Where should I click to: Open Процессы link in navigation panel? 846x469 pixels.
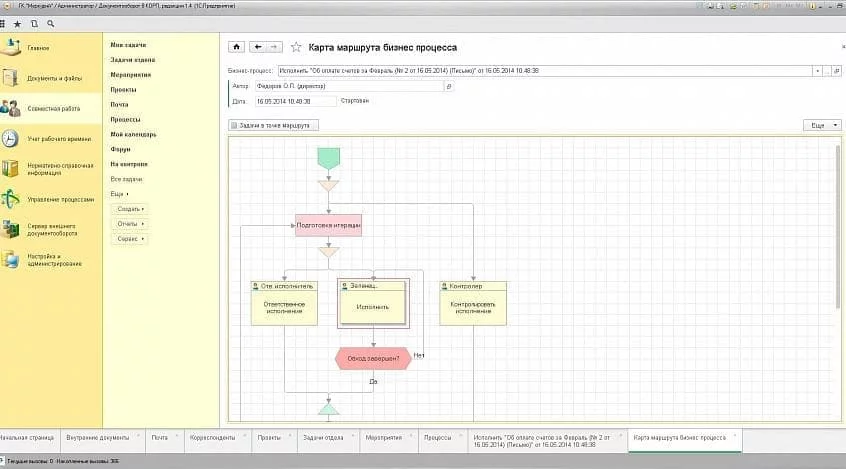125,119
